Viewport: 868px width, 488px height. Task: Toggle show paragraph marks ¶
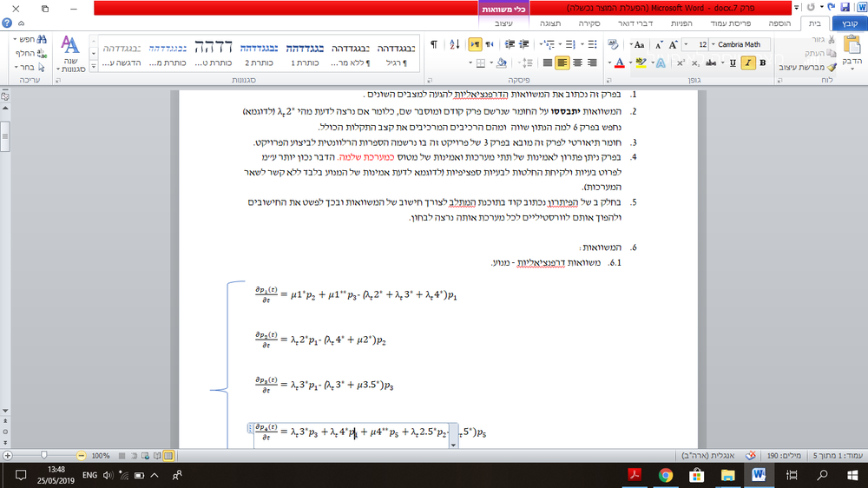tap(434, 44)
